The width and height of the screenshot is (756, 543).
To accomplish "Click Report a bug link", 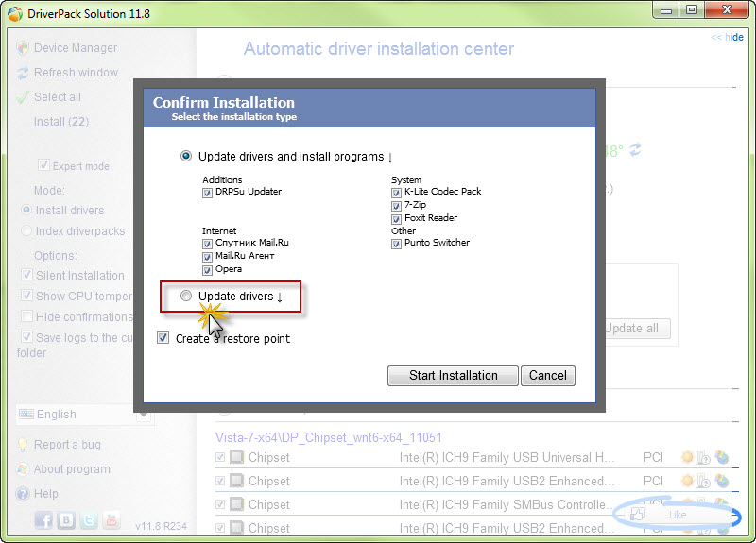I will pyautogui.click(x=67, y=444).
